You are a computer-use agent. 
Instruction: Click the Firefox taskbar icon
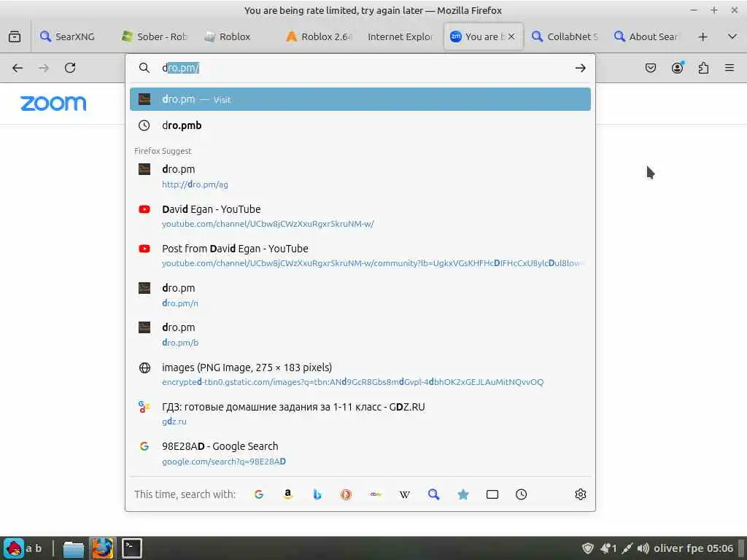tap(102, 548)
